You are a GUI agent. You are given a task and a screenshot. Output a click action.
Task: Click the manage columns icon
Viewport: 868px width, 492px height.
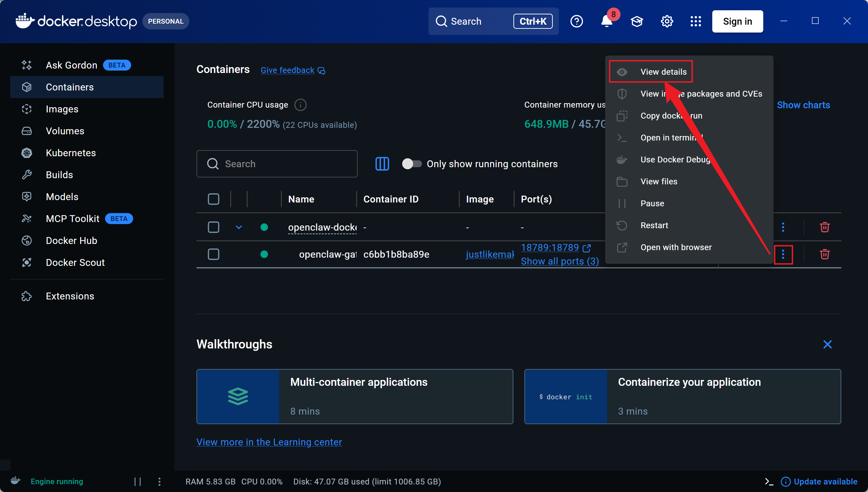tap(382, 164)
